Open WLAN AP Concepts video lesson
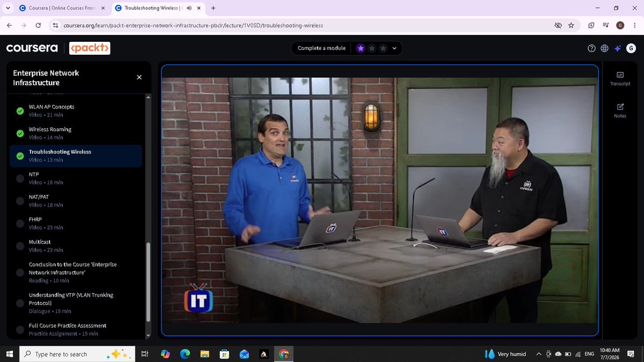 (x=76, y=110)
